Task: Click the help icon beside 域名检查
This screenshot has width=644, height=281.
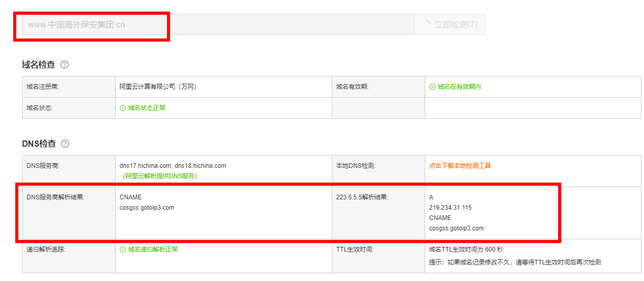Action: tap(65, 65)
